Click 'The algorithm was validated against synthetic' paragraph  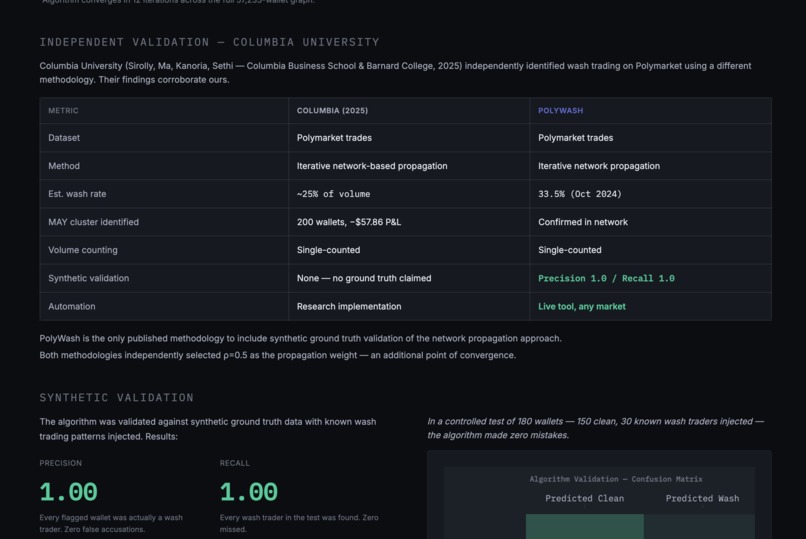point(208,429)
